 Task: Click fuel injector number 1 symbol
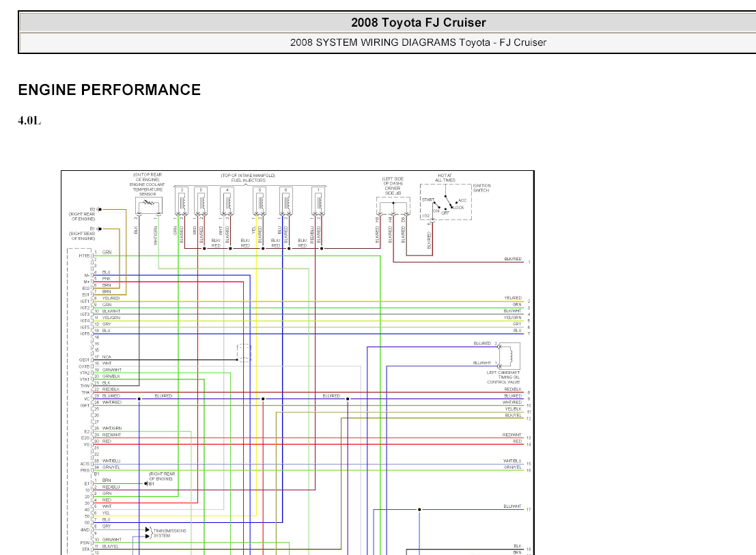pyautogui.click(x=318, y=201)
